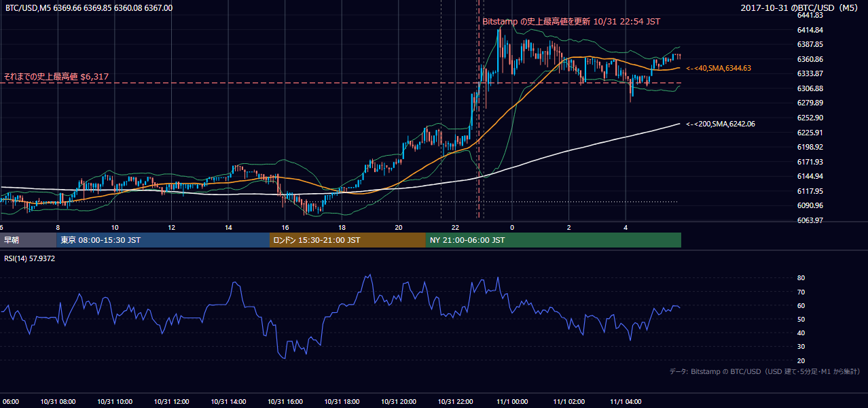
Task: Click price axis value 6144.94
Action: (810, 176)
